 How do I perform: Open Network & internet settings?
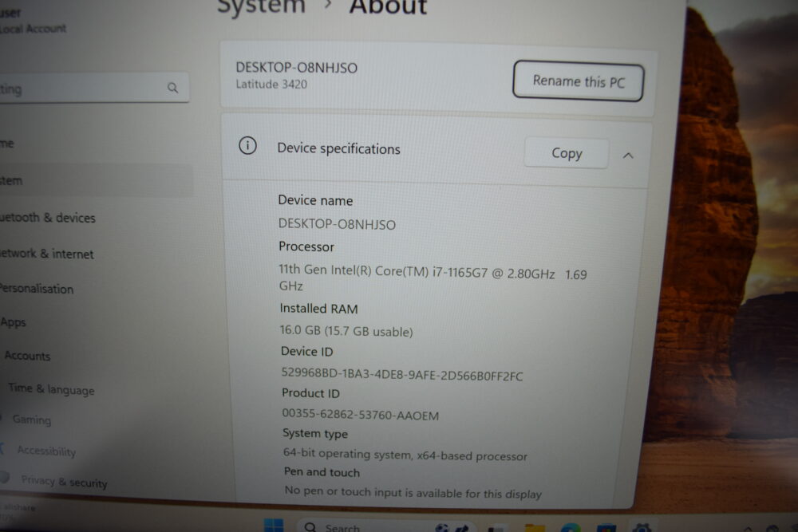(47, 254)
